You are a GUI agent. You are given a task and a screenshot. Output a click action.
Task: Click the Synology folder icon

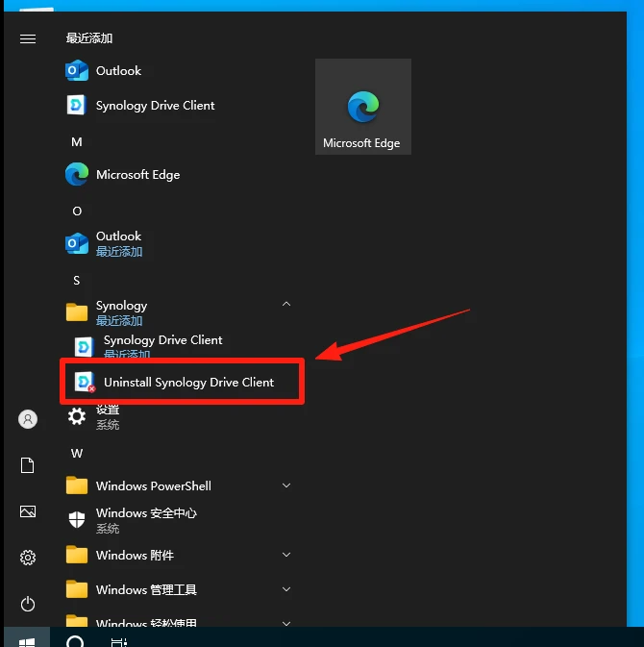click(x=77, y=312)
